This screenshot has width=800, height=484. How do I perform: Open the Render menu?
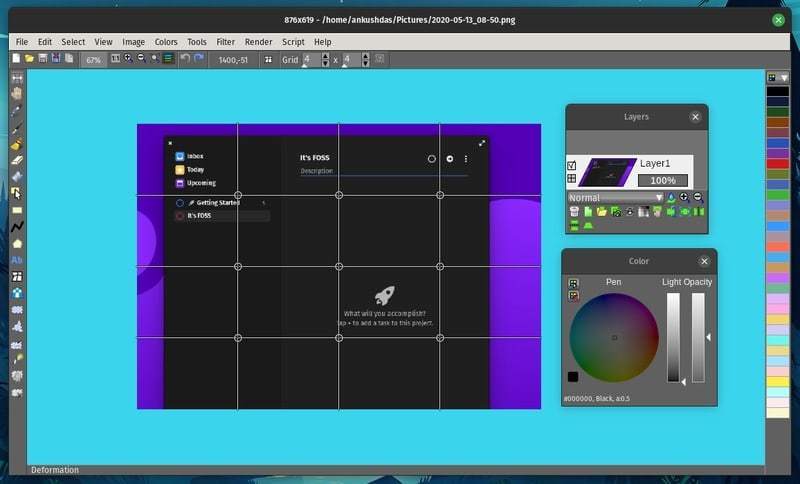[x=258, y=42]
